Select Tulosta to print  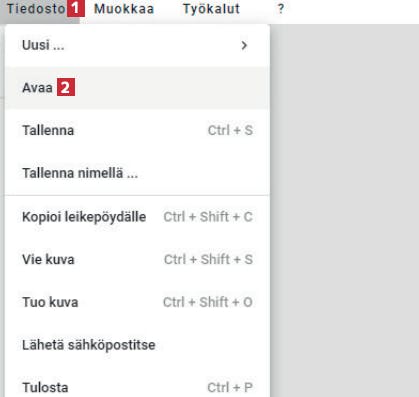click(137, 387)
